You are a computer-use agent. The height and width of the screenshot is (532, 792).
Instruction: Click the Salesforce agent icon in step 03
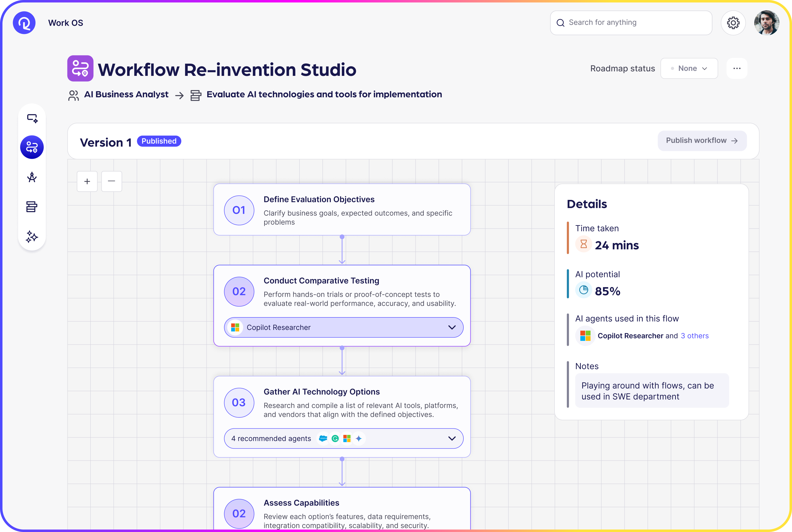click(323, 438)
